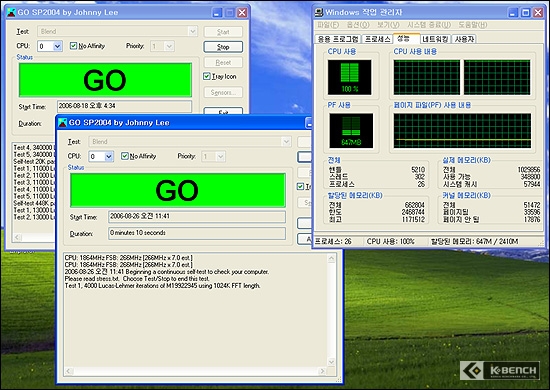Open CPU dropdown in back SP2004 window
The height and width of the screenshot is (390, 550).
(58, 46)
